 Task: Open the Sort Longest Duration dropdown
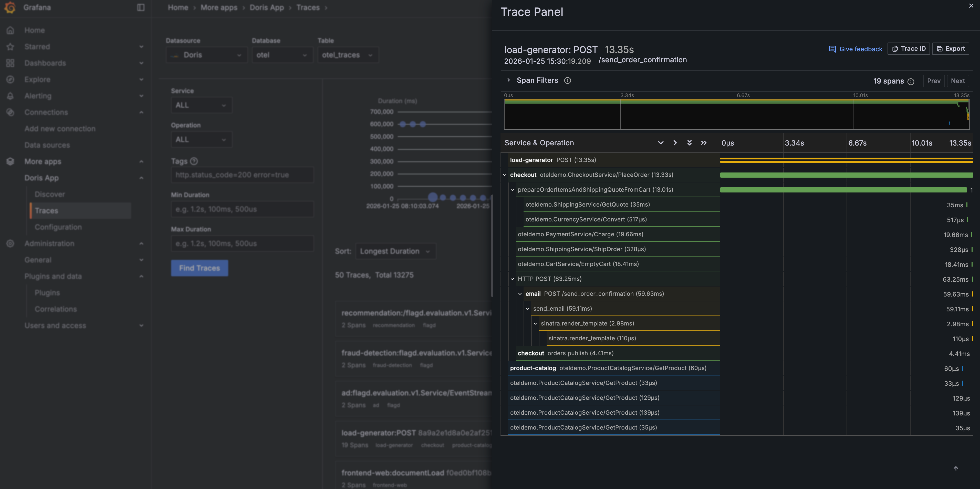pyautogui.click(x=396, y=251)
